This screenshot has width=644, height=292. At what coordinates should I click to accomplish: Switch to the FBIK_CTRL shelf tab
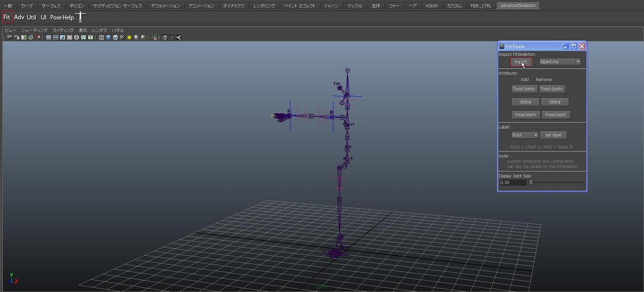(x=481, y=6)
